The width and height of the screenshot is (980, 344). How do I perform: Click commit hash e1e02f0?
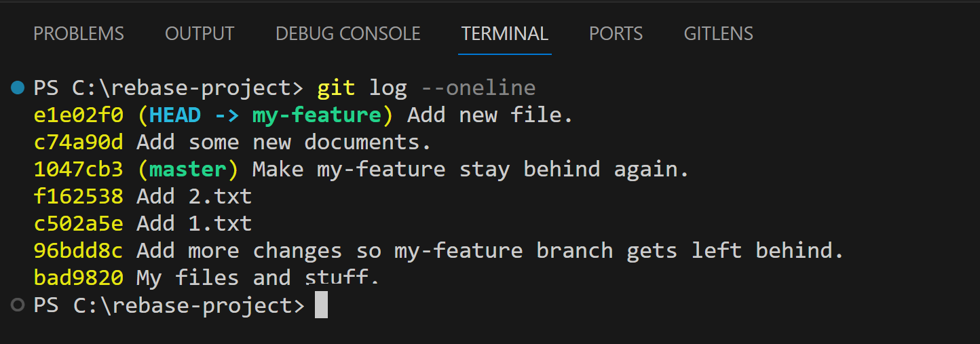pyautogui.click(x=78, y=115)
